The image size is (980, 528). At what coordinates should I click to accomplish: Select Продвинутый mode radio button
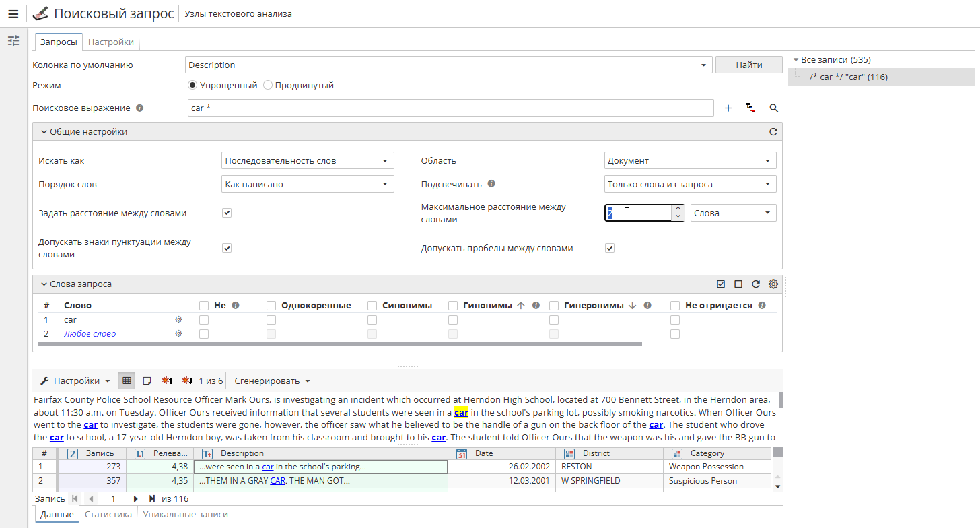268,86
